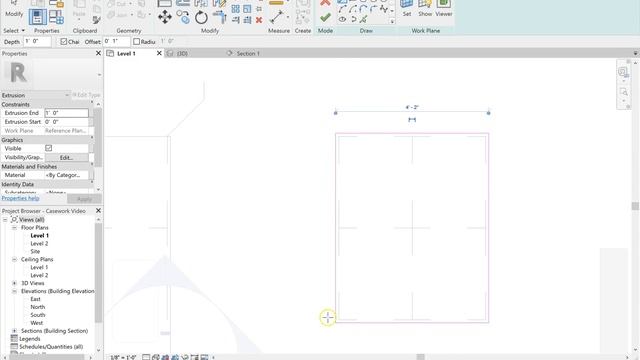Select the Spline draw tool
640x360 pixels.
pyautogui.click(x=384, y=9)
